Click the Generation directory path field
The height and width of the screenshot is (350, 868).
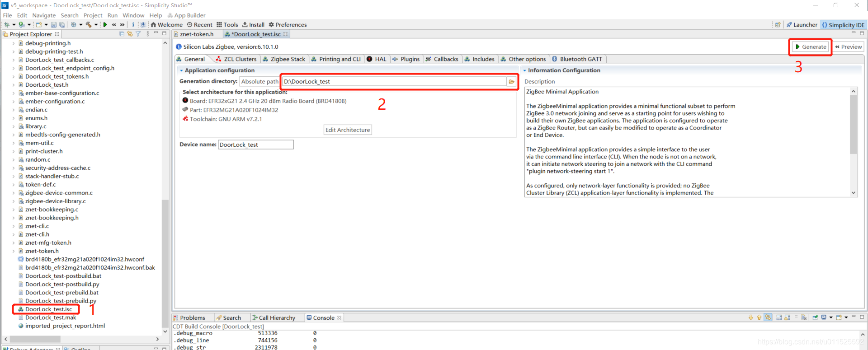point(394,81)
